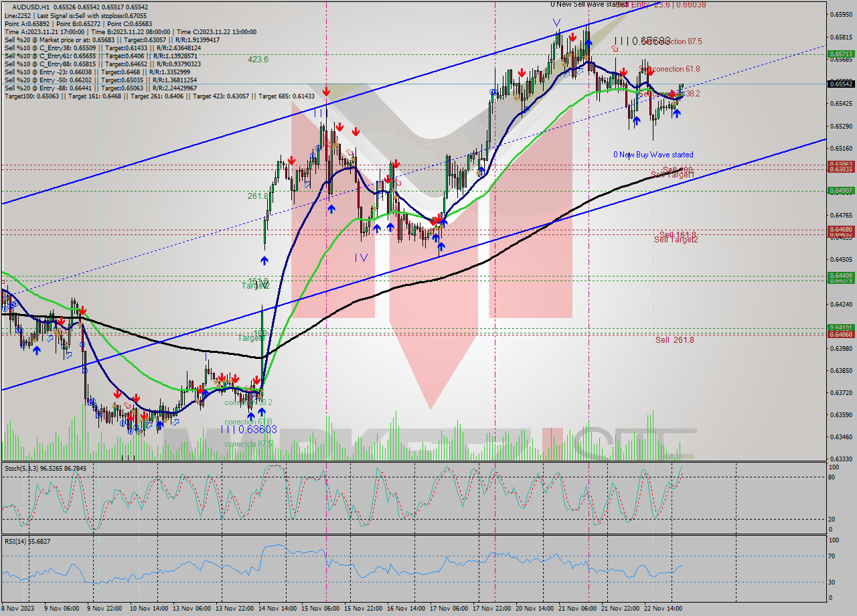Click the 0.65950 price axis value
This screenshot has height=616, width=857.
[x=841, y=14]
